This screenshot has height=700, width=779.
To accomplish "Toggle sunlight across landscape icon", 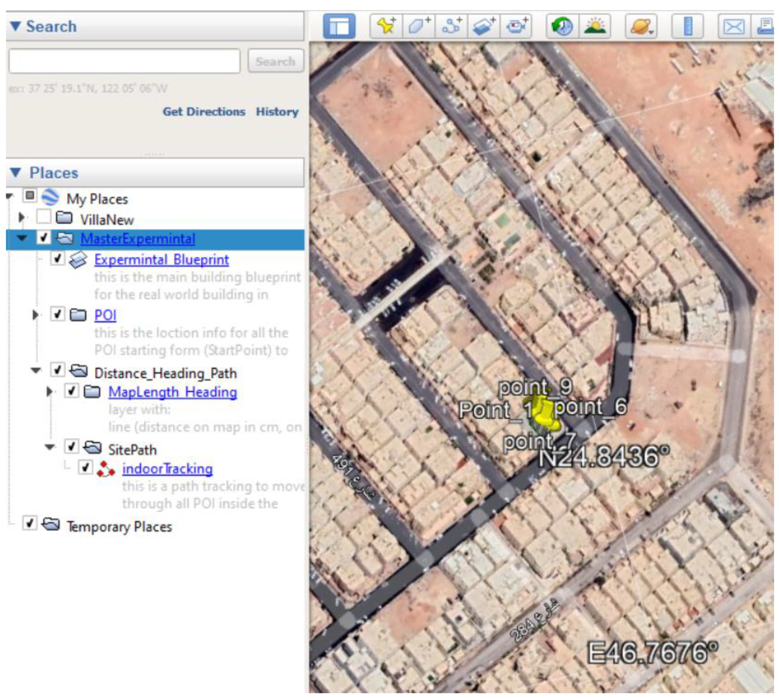I will point(595,26).
